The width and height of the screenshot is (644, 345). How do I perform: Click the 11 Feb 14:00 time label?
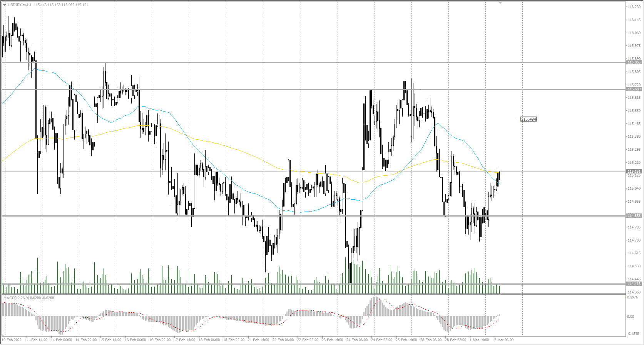click(x=37, y=340)
